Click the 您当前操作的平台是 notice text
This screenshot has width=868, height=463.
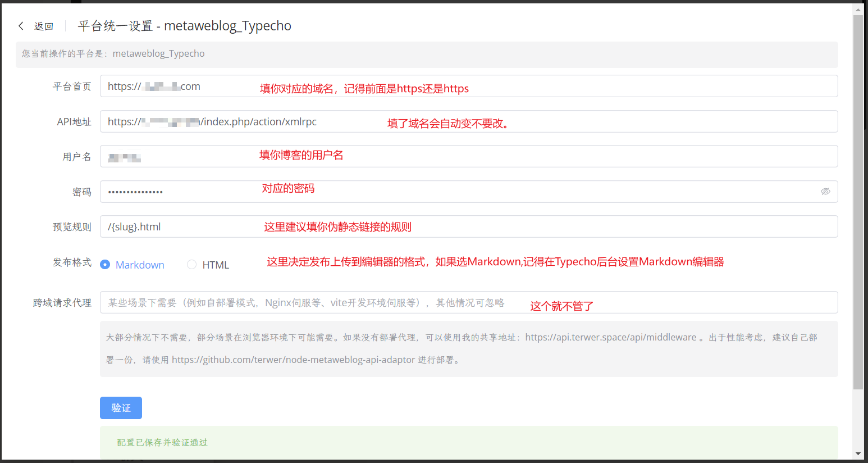pos(113,53)
